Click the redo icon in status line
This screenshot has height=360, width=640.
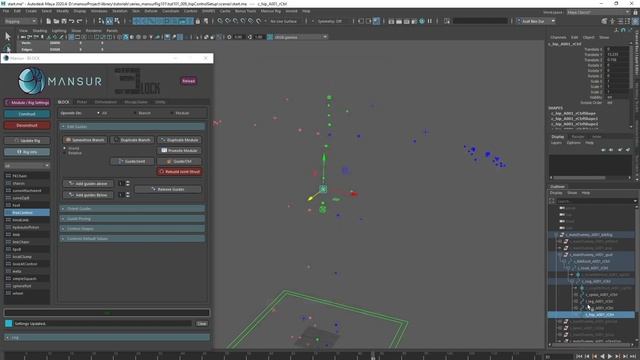point(79,21)
